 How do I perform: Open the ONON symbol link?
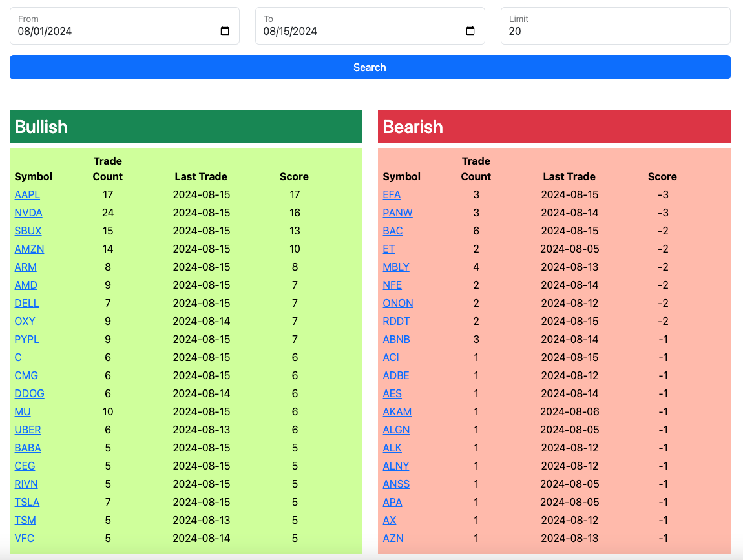tap(398, 303)
